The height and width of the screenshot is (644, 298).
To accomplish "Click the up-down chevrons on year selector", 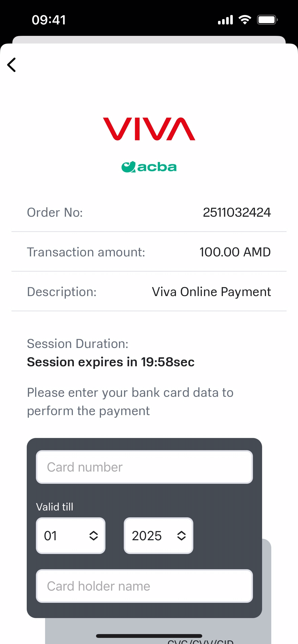I will [181, 536].
